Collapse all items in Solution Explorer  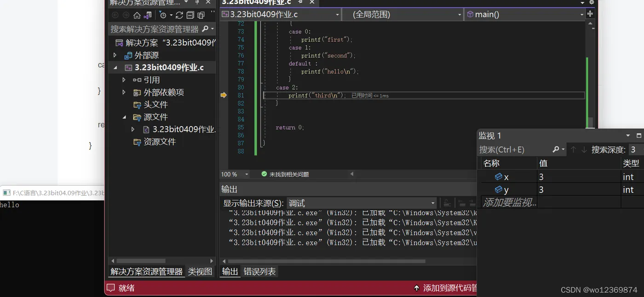(x=190, y=15)
